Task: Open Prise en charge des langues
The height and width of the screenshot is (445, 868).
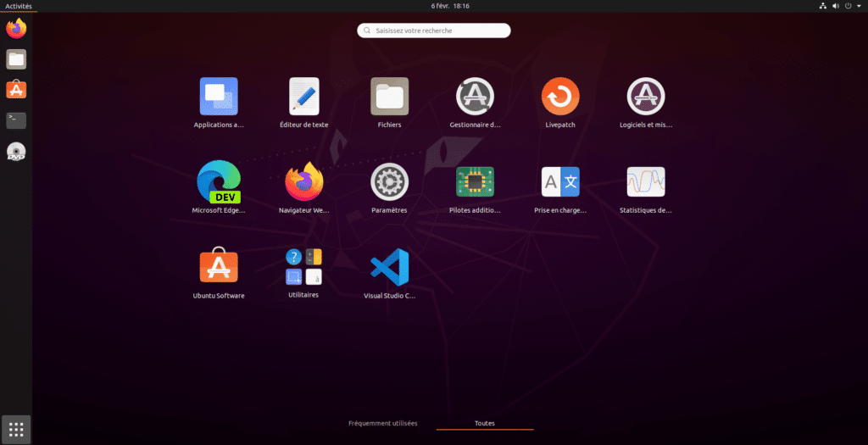Action: point(560,182)
